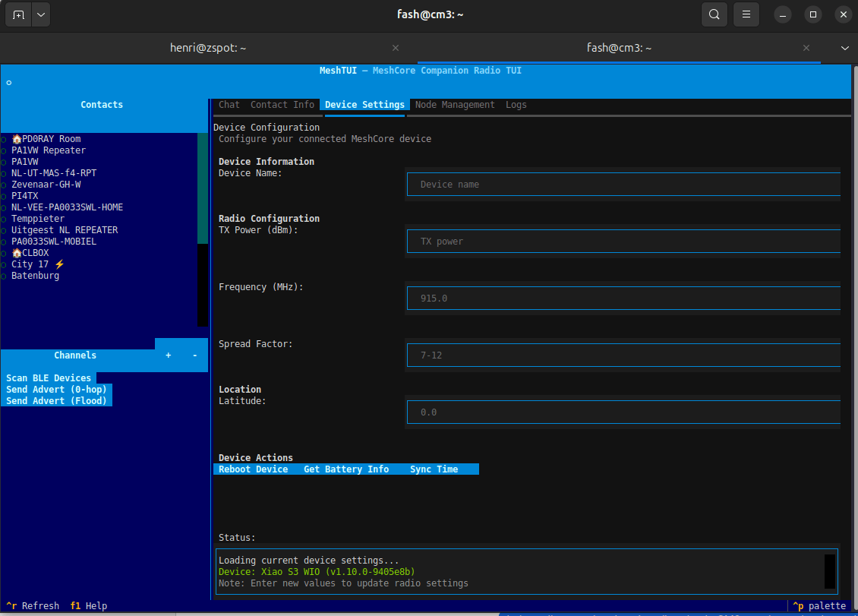Click Send Advert (Flood) button
This screenshot has width=858, height=616.
pyautogui.click(x=56, y=401)
